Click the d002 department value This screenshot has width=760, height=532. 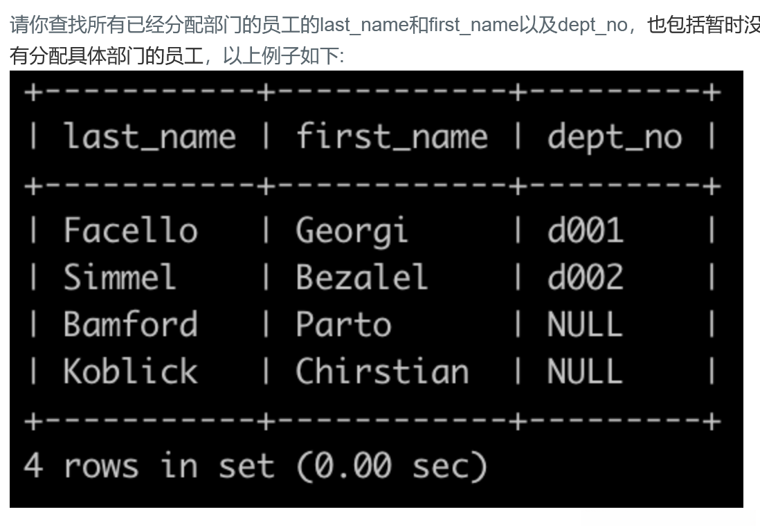click(585, 277)
